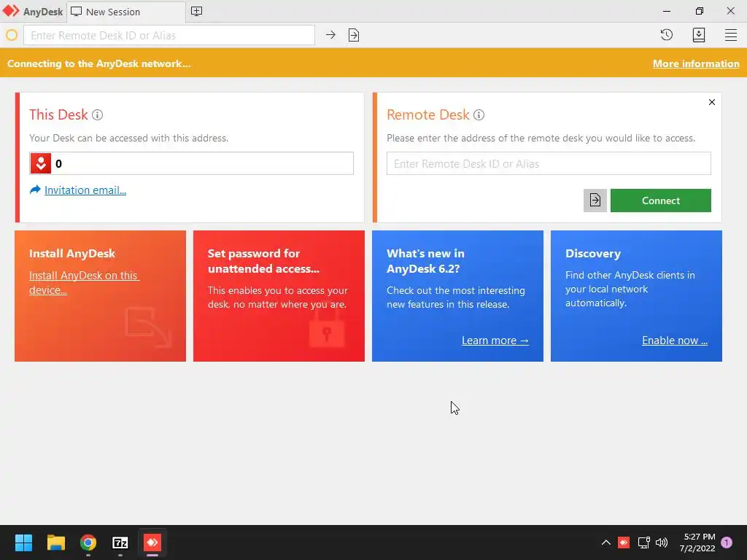The image size is (747, 560).
Task: Focus the top Remote Desk ID address bar
Action: [169, 35]
